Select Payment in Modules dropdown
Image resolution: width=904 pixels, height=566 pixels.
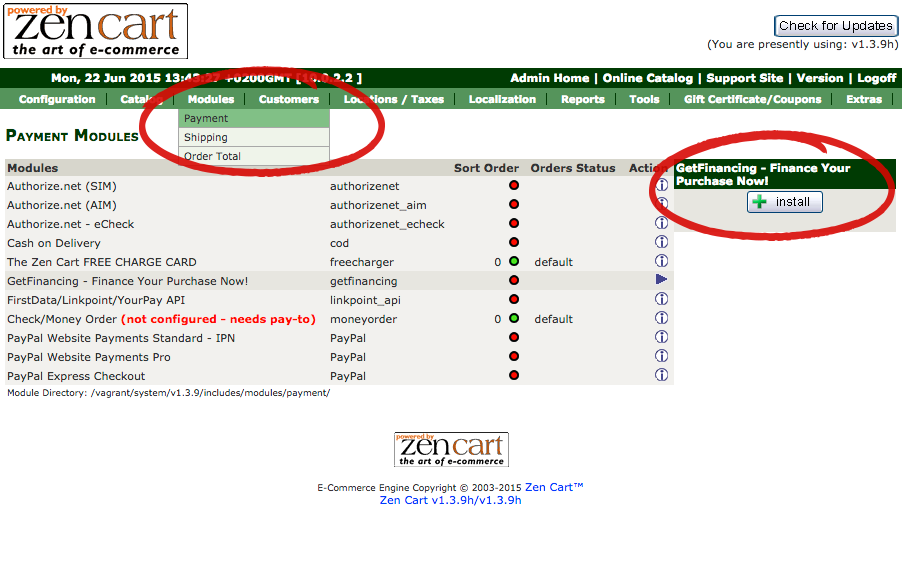(x=254, y=118)
